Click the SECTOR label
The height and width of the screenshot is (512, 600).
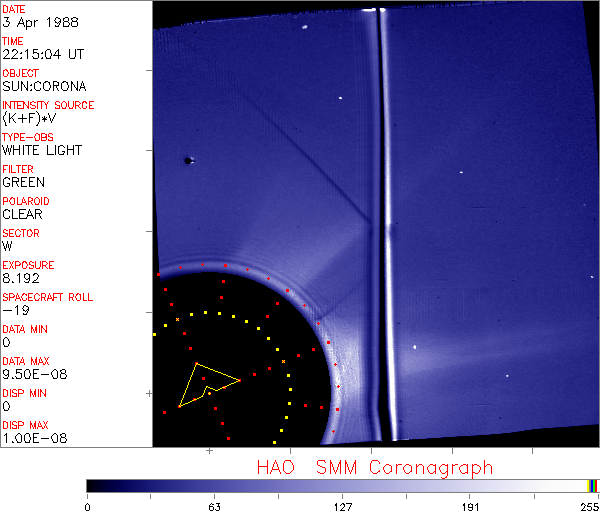tap(21, 233)
